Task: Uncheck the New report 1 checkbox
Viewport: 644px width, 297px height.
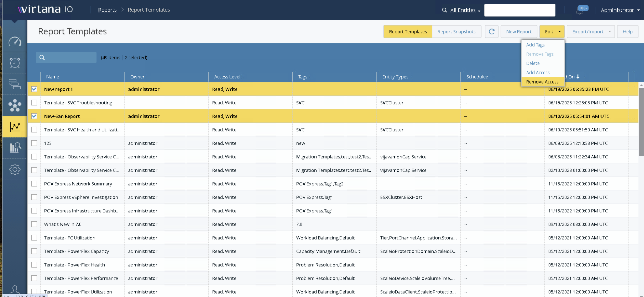Action: point(34,89)
